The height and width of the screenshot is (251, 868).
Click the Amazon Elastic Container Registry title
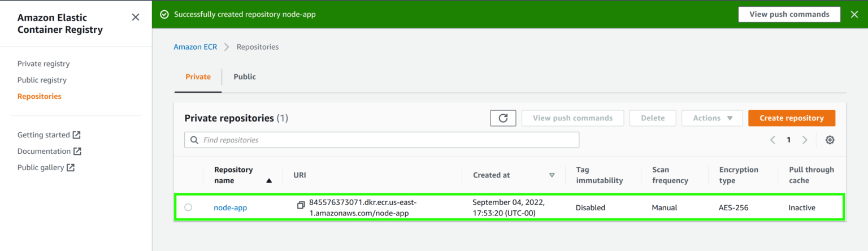(60, 24)
